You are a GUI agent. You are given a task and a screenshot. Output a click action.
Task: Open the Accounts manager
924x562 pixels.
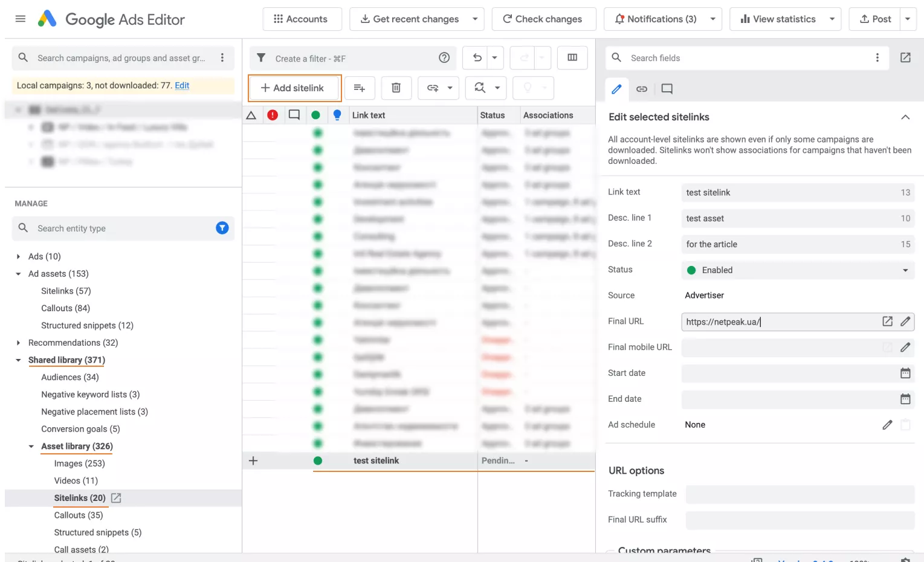tap(302, 19)
